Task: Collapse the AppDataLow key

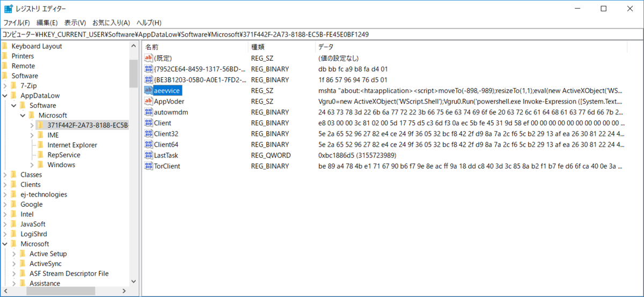Action: tap(5, 96)
